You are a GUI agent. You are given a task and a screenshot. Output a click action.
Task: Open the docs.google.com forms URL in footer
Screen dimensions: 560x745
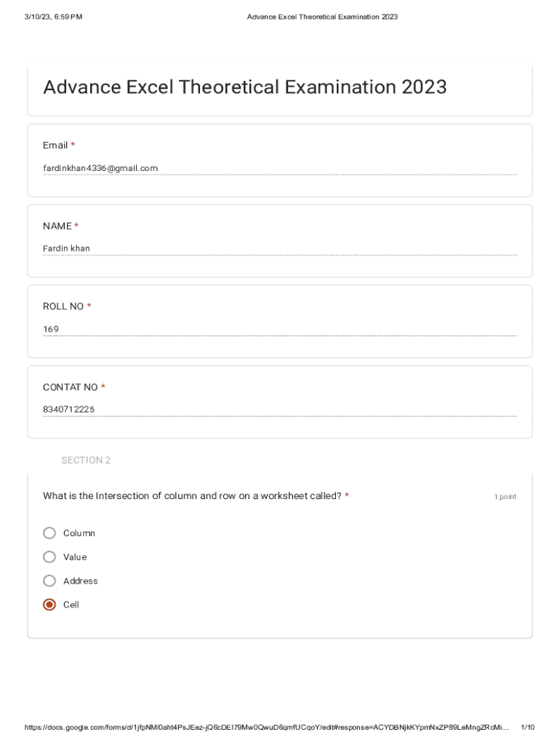click(x=266, y=728)
